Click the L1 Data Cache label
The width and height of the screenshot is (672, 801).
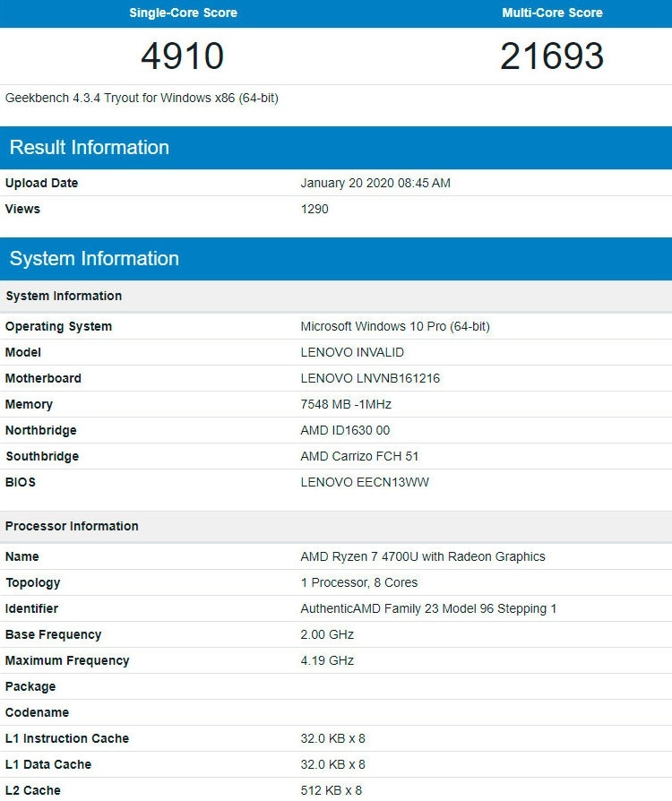pos(48,765)
